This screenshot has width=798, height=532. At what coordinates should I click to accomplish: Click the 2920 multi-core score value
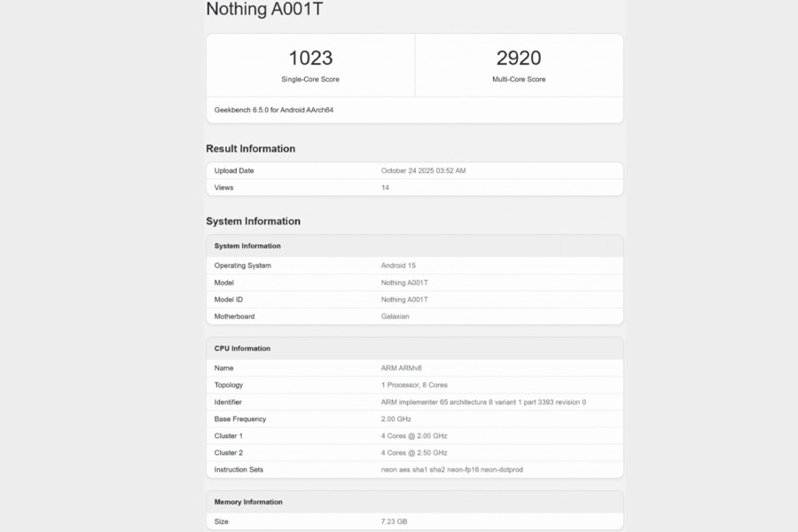[519, 58]
